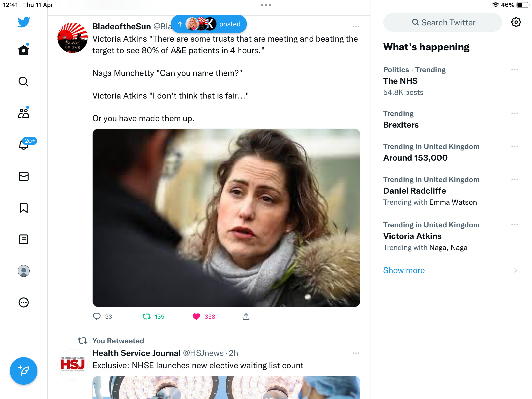Click the Search Twitter field
The width and height of the screenshot is (532, 399).
pyautogui.click(x=443, y=22)
